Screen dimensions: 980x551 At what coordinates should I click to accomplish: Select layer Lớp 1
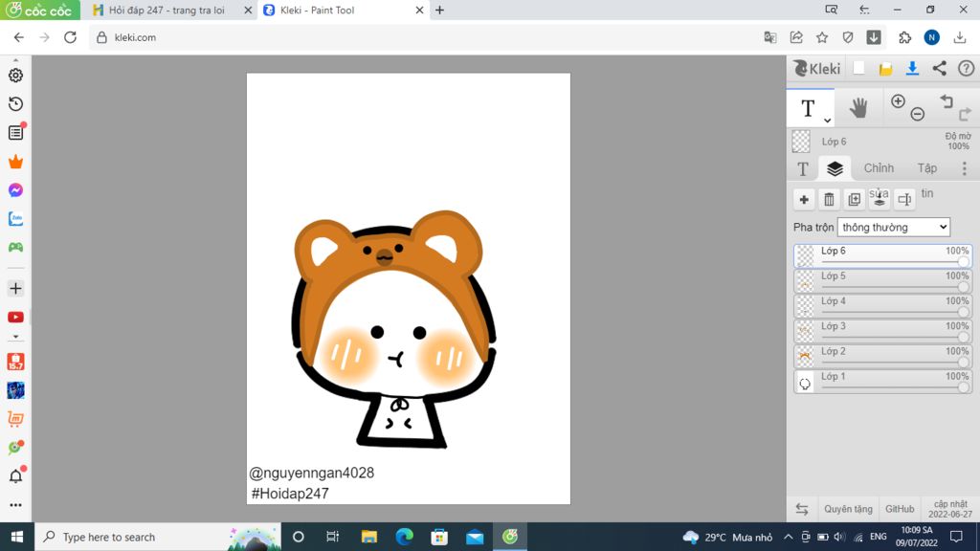pos(883,381)
